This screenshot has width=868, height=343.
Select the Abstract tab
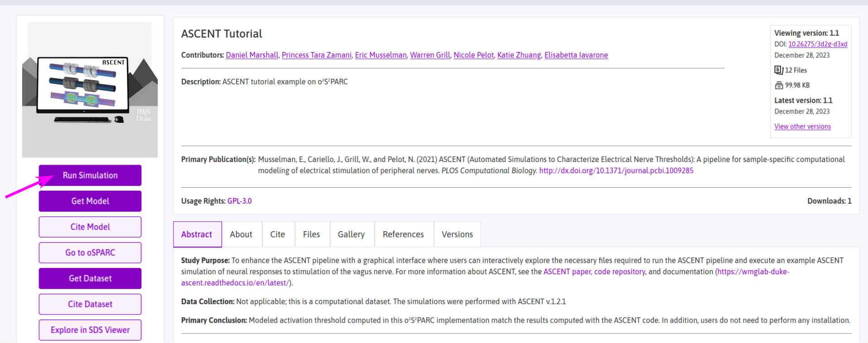(197, 234)
